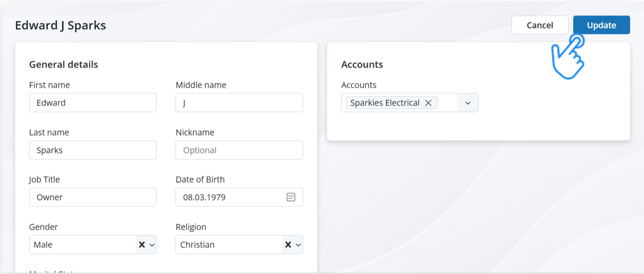Click the Edward J Sparks page title
The height and width of the screenshot is (274, 644).
pos(60,25)
